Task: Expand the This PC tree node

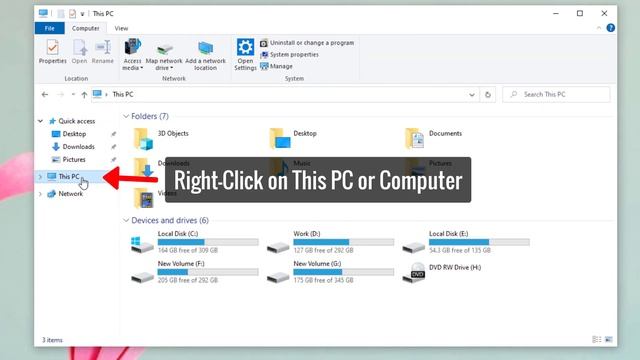Action: 40,177
